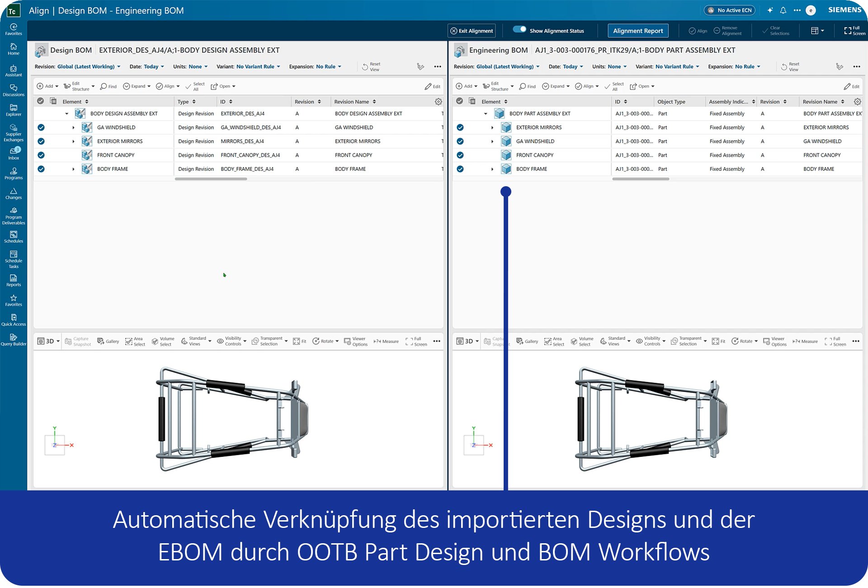Screen dimensions: 868x588
Task: Open Gallery in Design BOM viewer toolbar
Action: click(108, 341)
